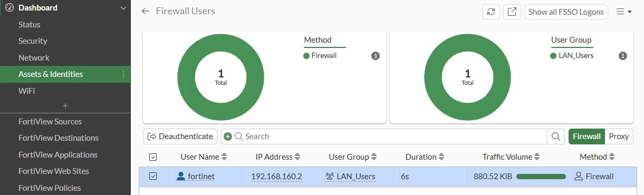The width and height of the screenshot is (644, 195).
Task: Click Show all FSSO Logons button
Action: [566, 12]
